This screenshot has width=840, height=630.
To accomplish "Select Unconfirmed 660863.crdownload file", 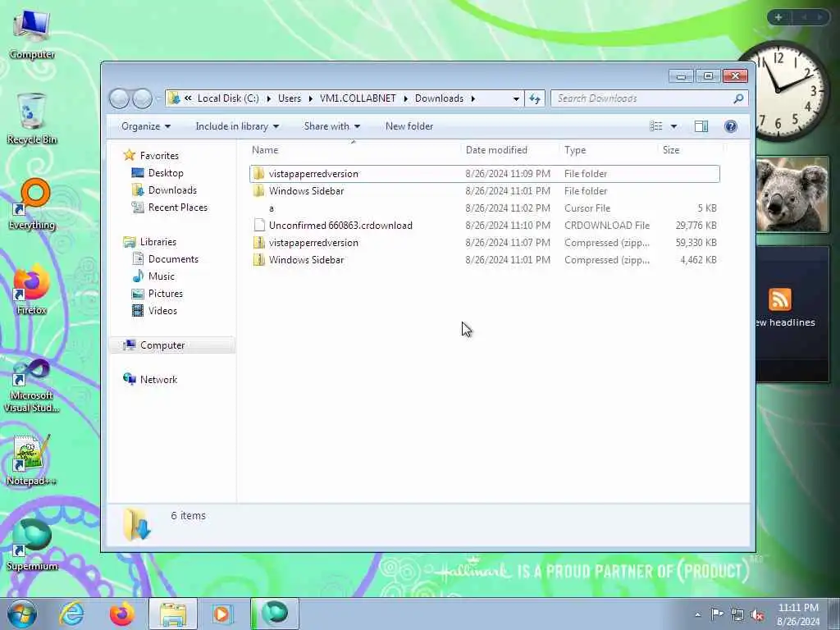I will pos(485,225).
